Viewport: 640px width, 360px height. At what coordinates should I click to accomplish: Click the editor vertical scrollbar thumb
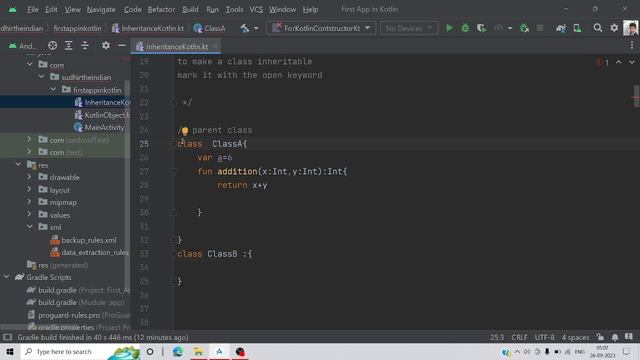(x=636, y=96)
